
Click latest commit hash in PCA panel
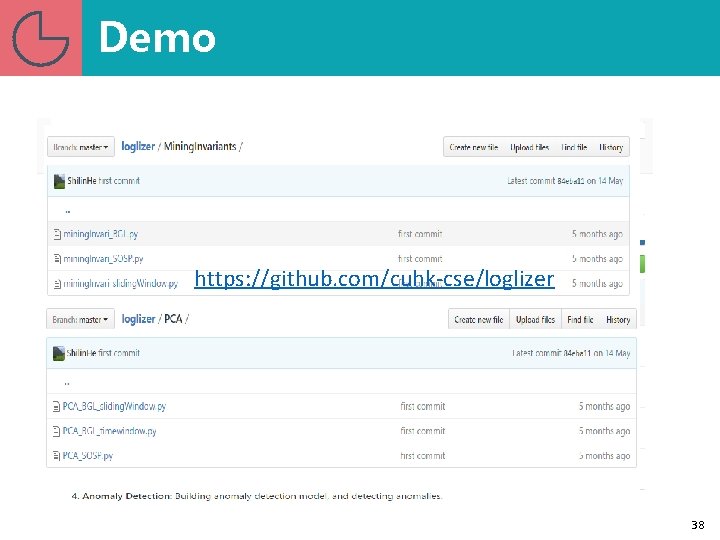pyautogui.click(x=577, y=353)
